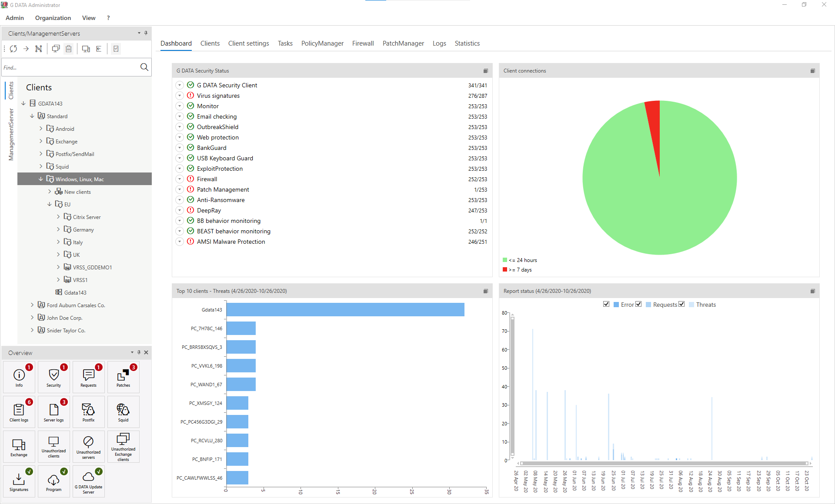Viewport: 835px width, 504px height.
Task: Open the Organization menu
Action: 53,18
